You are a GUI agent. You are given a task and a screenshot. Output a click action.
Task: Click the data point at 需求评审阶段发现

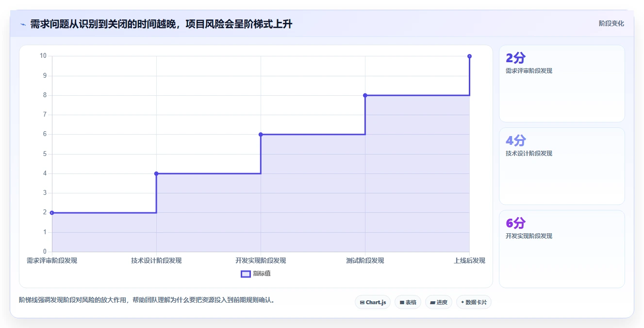[52, 212]
